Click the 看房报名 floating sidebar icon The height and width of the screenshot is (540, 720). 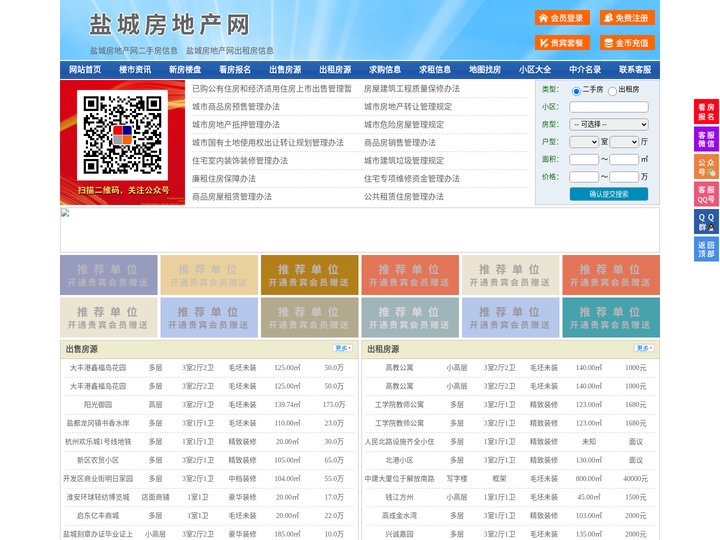pyautogui.click(x=706, y=112)
